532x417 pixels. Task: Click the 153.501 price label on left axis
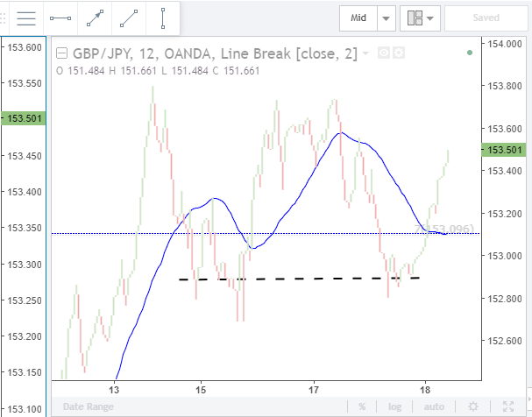23,118
